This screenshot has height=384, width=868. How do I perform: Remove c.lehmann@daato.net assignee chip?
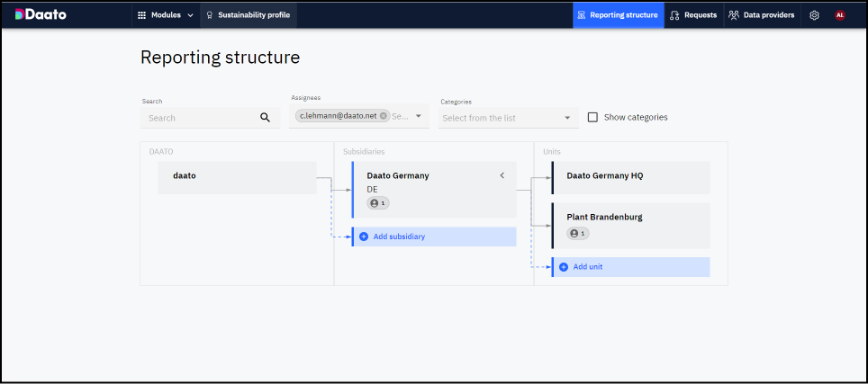click(x=384, y=116)
